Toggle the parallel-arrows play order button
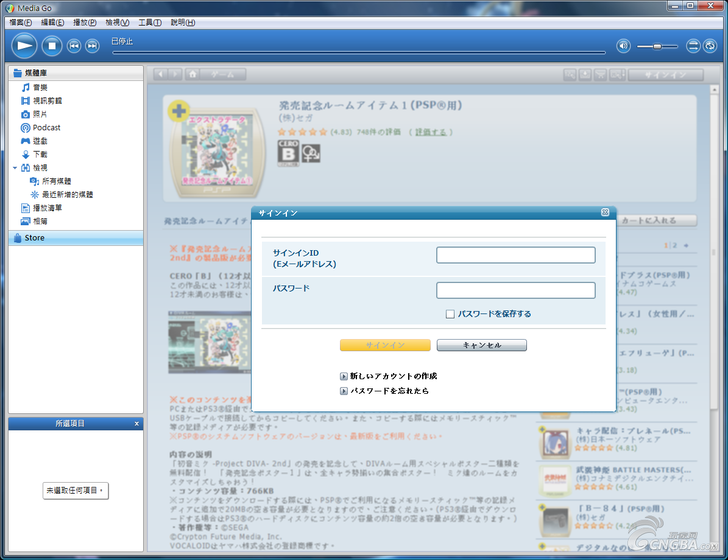Screen dimensions: 728x560 (x=693, y=46)
